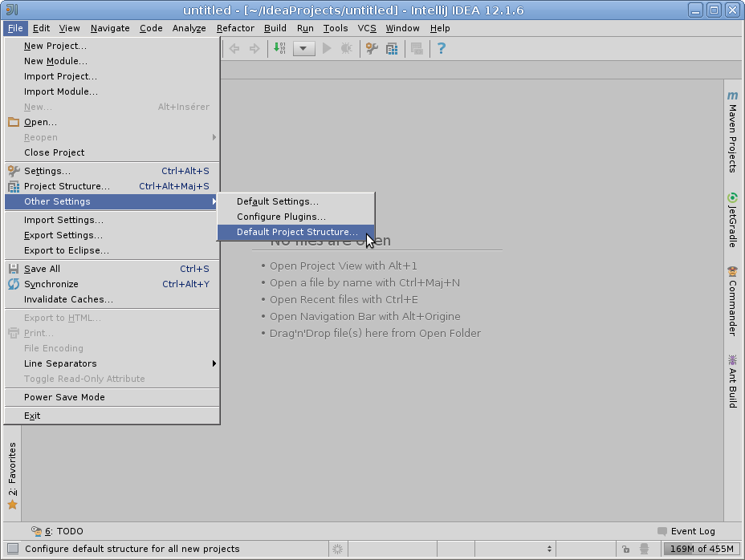Open the Navigate menu

click(110, 29)
